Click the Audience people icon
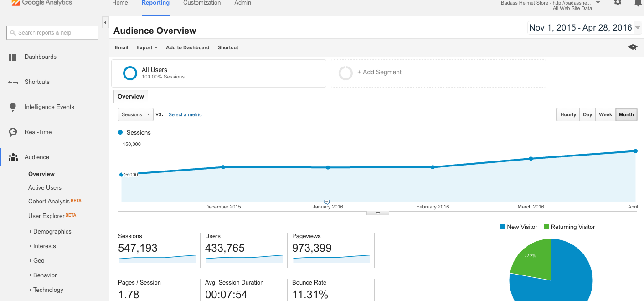644x301 pixels. tap(13, 157)
